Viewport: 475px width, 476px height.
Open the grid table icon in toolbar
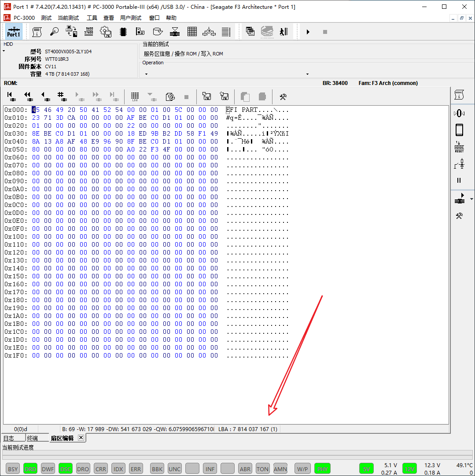[x=192, y=32]
